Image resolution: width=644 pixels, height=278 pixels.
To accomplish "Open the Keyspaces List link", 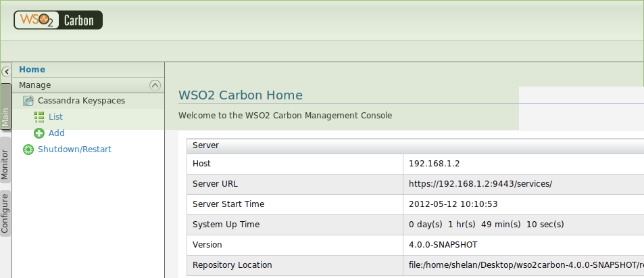I will (55, 117).
